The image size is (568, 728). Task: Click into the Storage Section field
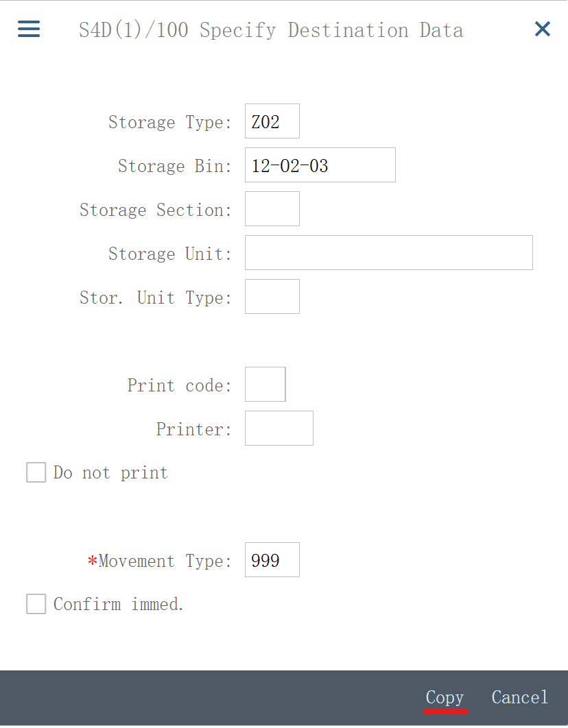[272, 210]
